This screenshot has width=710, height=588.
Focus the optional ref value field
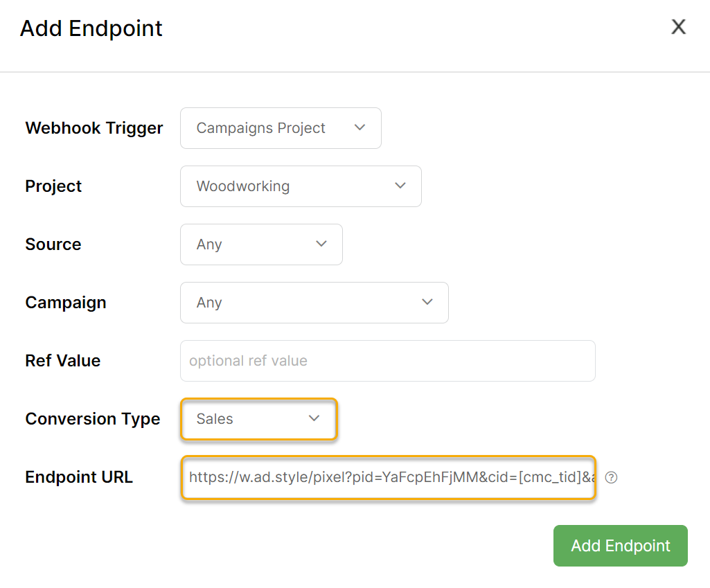coord(387,361)
